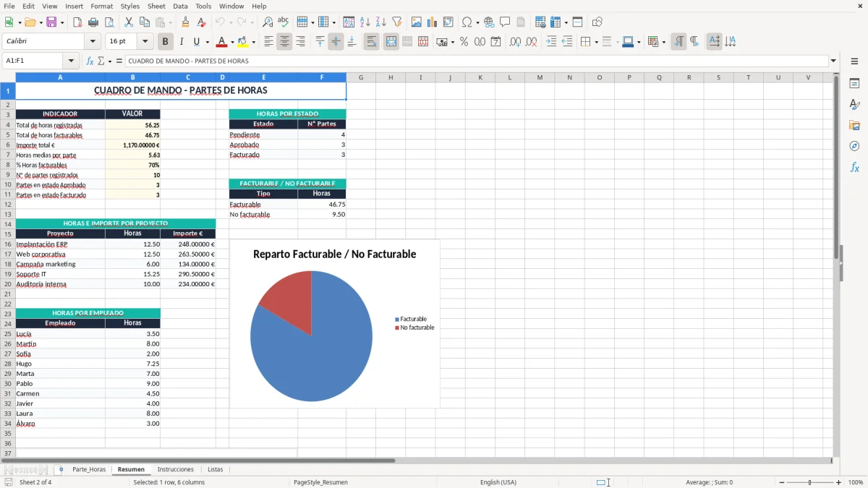
Task: Open the Insert Special Character omega icon
Action: click(x=467, y=22)
